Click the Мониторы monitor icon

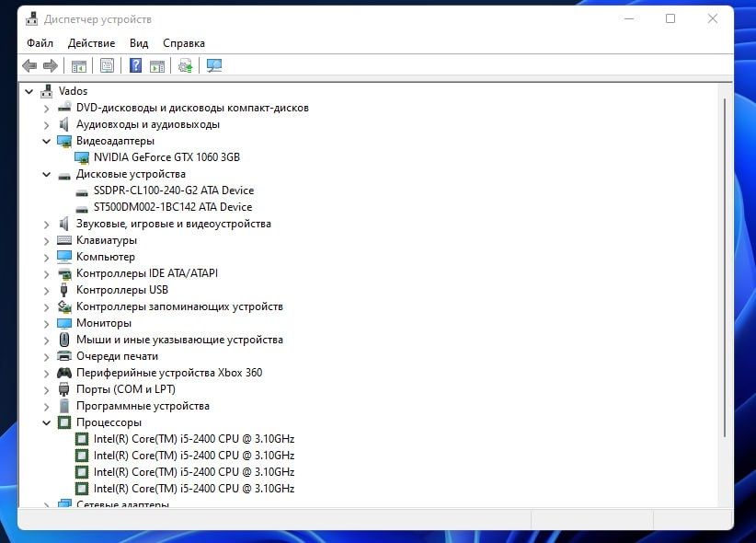pos(64,323)
